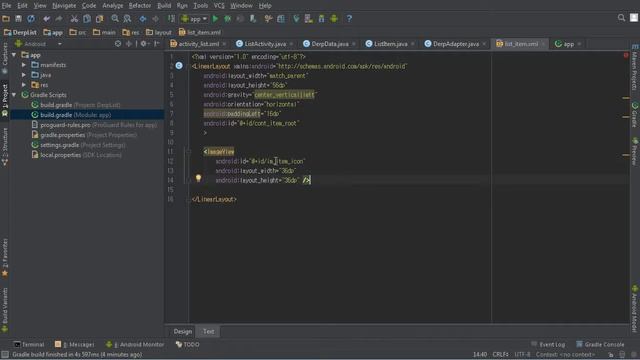
Task: Open the Android Device Monitor icon
Action: (334, 19)
